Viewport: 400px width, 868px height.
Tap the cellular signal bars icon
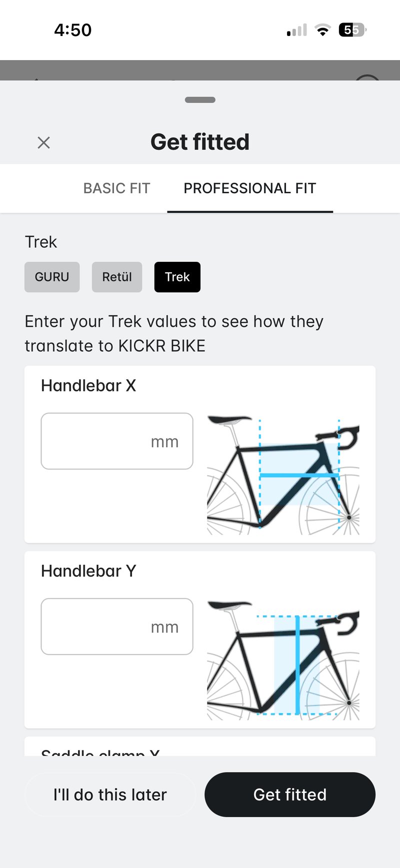point(297,31)
